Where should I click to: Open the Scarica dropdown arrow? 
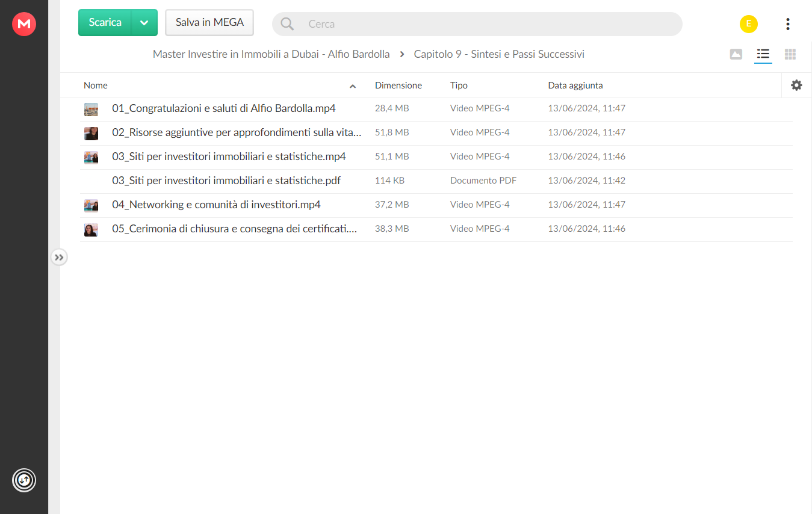pos(144,23)
